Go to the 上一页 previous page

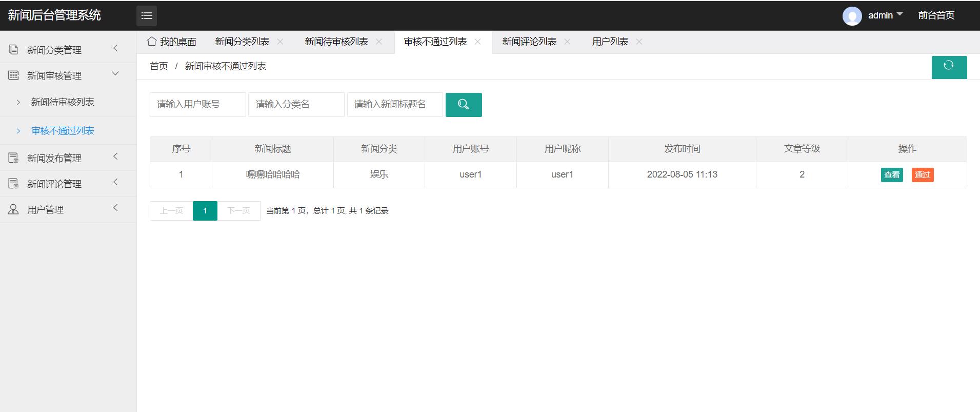[x=171, y=211]
